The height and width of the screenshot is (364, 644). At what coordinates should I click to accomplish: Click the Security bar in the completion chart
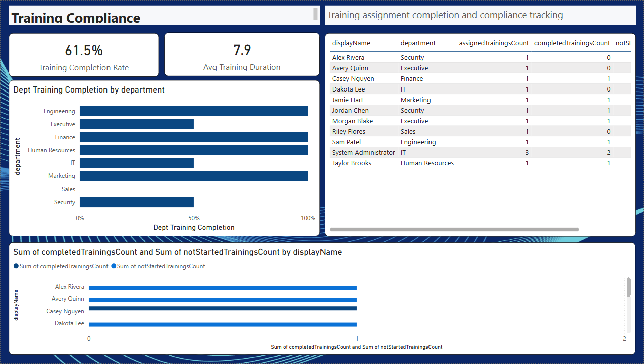(x=137, y=202)
